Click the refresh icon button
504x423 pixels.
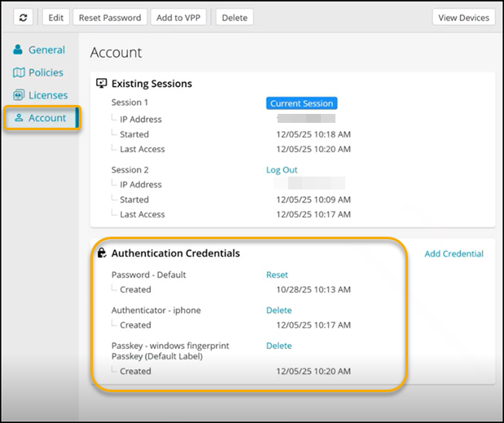23,17
